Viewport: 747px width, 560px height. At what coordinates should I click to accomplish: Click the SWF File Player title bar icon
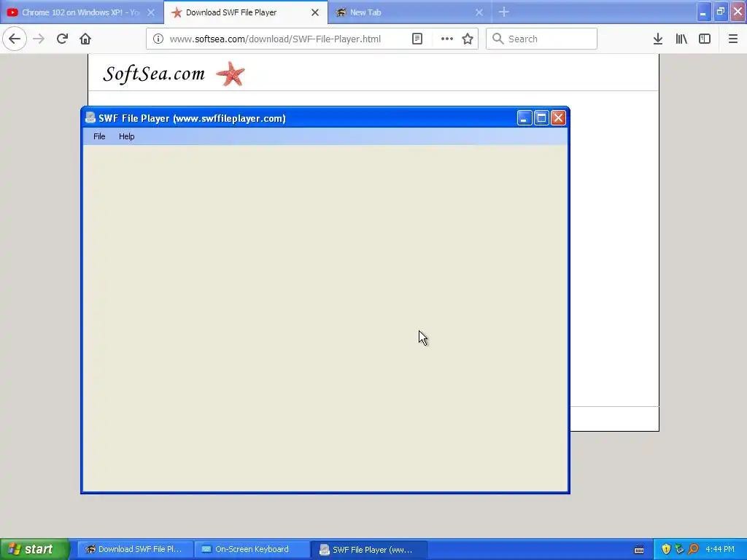pos(90,117)
